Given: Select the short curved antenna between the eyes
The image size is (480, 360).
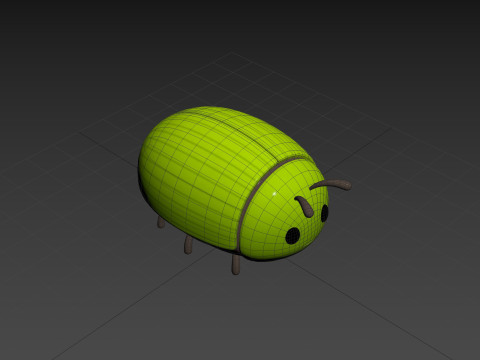Looking at the screenshot, I should (x=304, y=206).
